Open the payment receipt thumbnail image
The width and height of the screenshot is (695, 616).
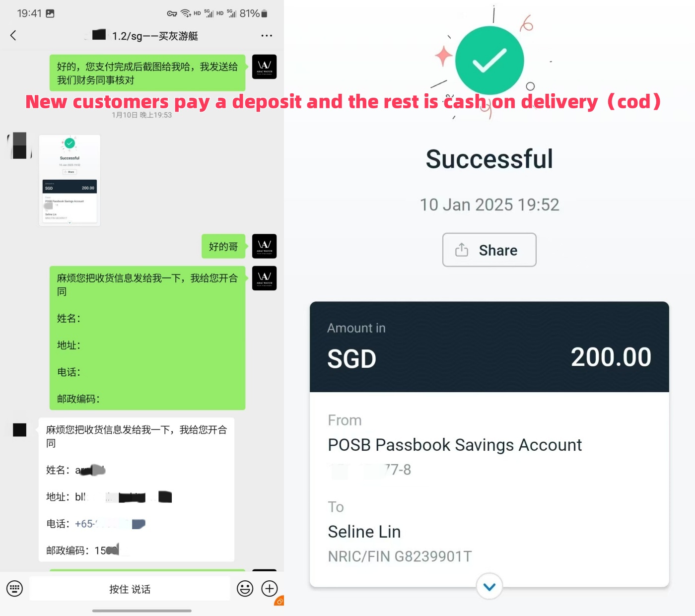pos(69,181)
